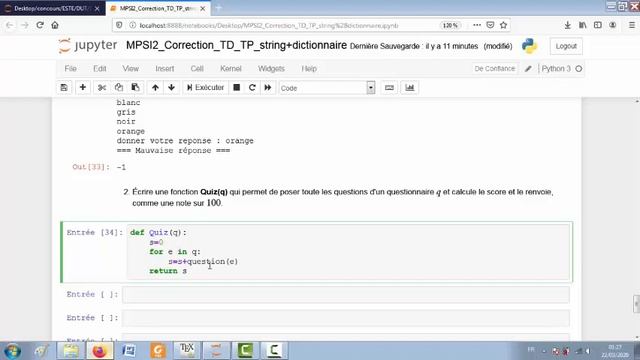Interrupt the kernel with stop icon
The width and height of the screenshot is (640, 360).
[236, 88]
